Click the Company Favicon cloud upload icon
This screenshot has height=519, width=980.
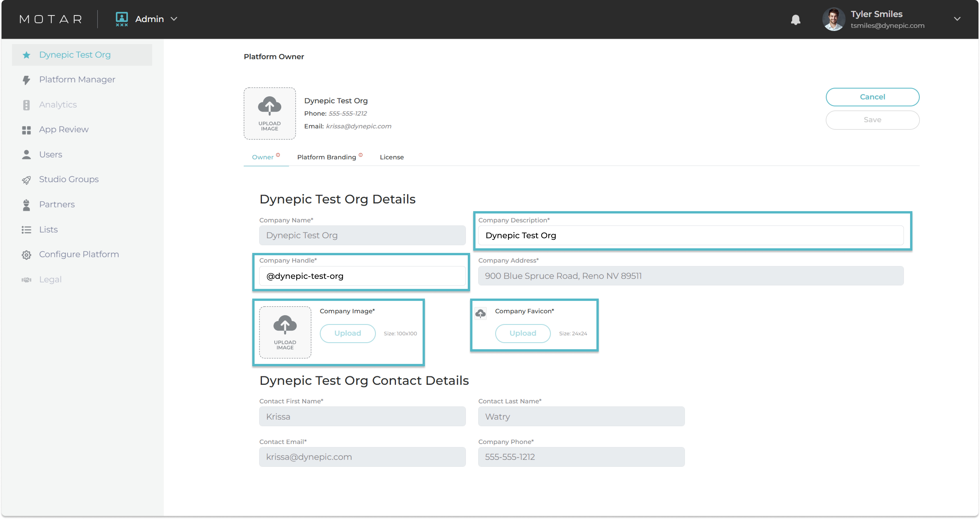[x=481, y=313]
